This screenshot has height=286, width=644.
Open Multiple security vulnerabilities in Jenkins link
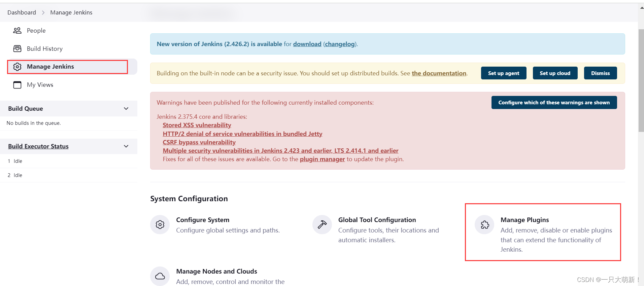(280, 151)
